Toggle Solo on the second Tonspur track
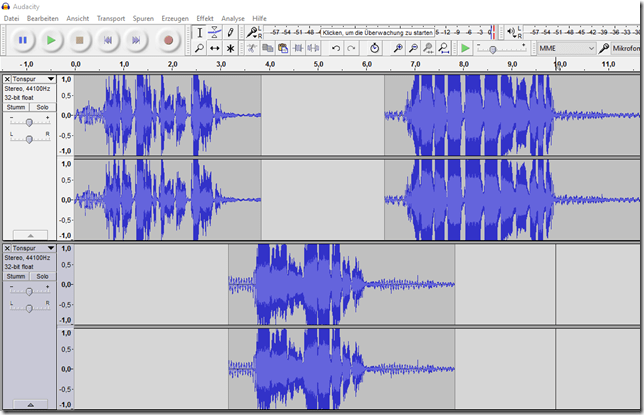Screen dimensions: 644x415 [42, 276]
